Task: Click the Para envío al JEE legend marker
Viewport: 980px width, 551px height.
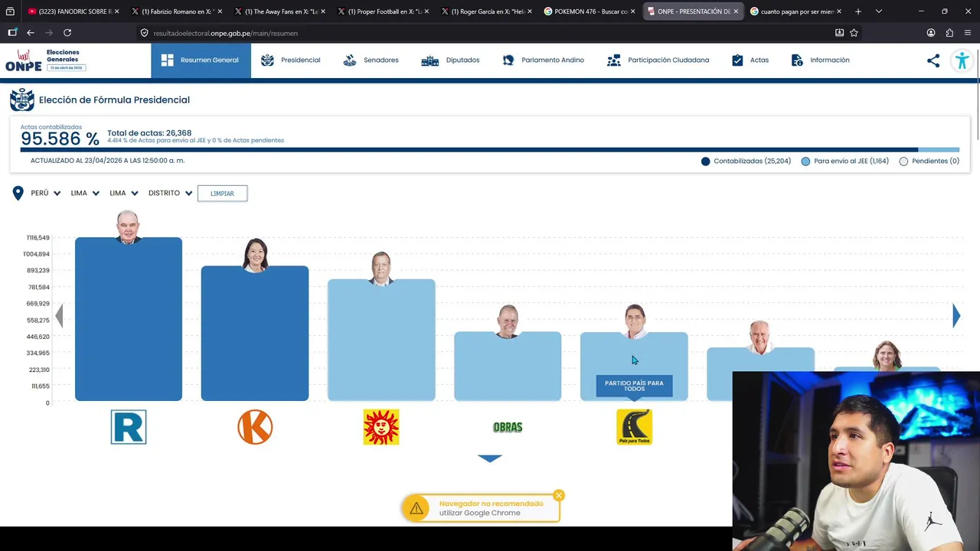Action: 805,161
